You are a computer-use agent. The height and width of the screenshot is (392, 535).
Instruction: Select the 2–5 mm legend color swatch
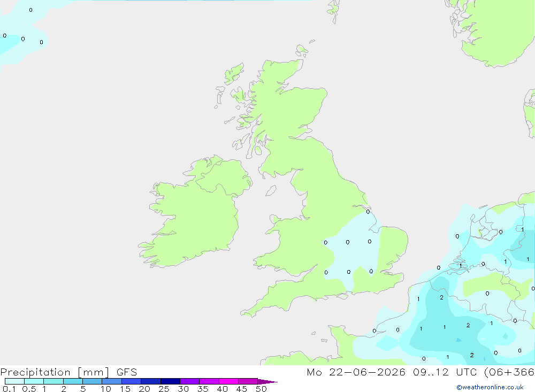click(x=73, y=381)
